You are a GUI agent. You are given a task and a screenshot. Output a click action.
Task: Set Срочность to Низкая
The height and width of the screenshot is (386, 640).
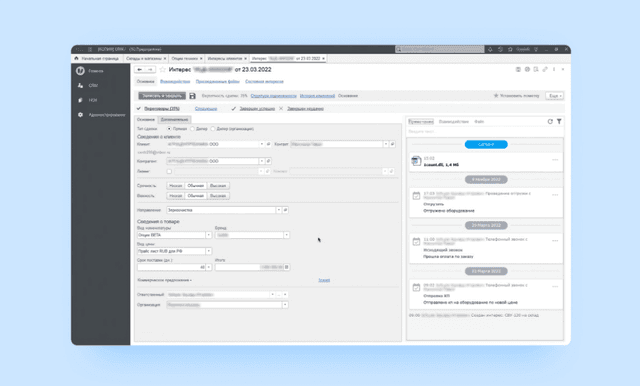[x=176, y=186]
